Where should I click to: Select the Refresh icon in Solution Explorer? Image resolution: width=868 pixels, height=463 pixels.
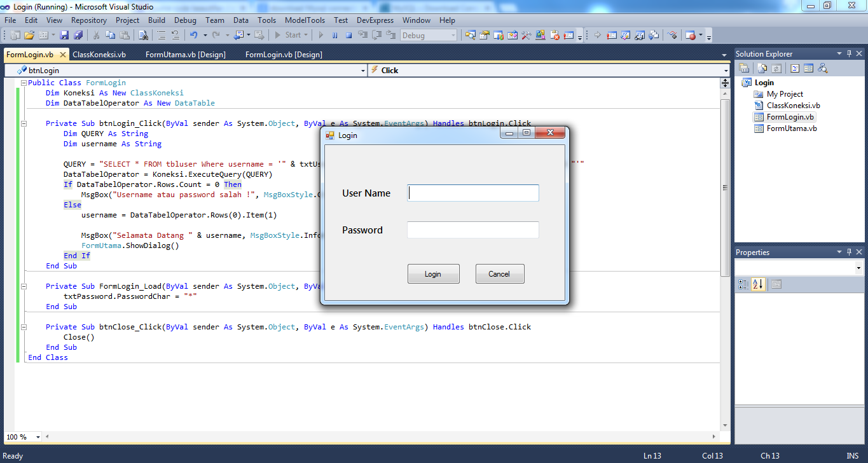(x=776, y=67)
